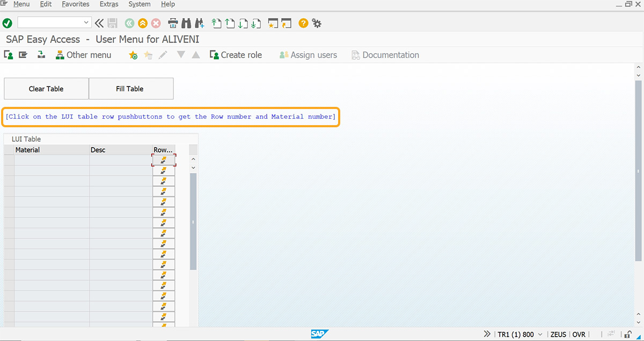This screenshot has height=341, width=644.
Task: Click the Next Page icon
Action: point(243,23)
